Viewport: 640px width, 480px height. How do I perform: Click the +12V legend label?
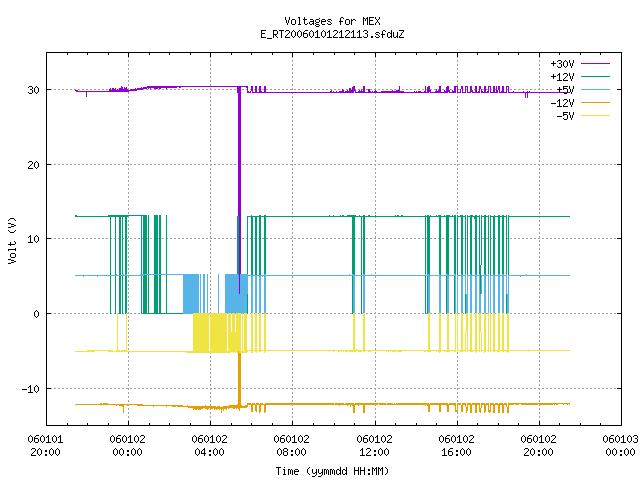tap(562, 77)
